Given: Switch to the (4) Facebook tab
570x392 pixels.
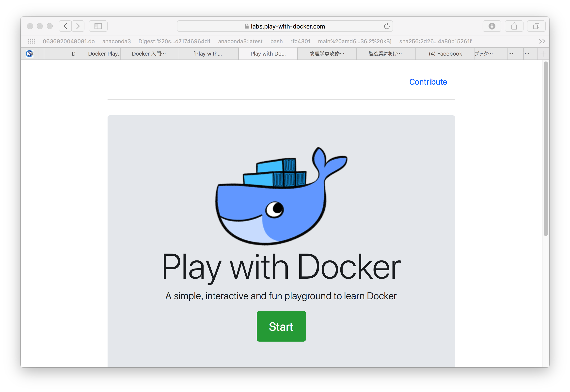Looking at the screenshot, I should [445, 54].
